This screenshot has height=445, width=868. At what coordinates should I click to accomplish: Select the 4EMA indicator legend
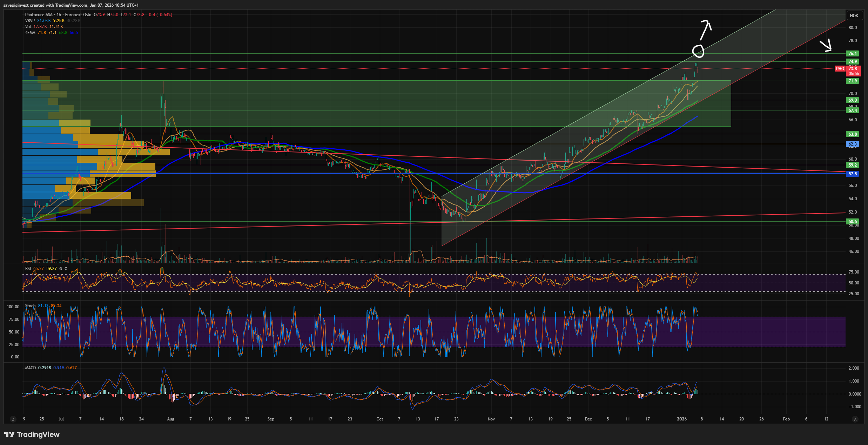point(30,33)
